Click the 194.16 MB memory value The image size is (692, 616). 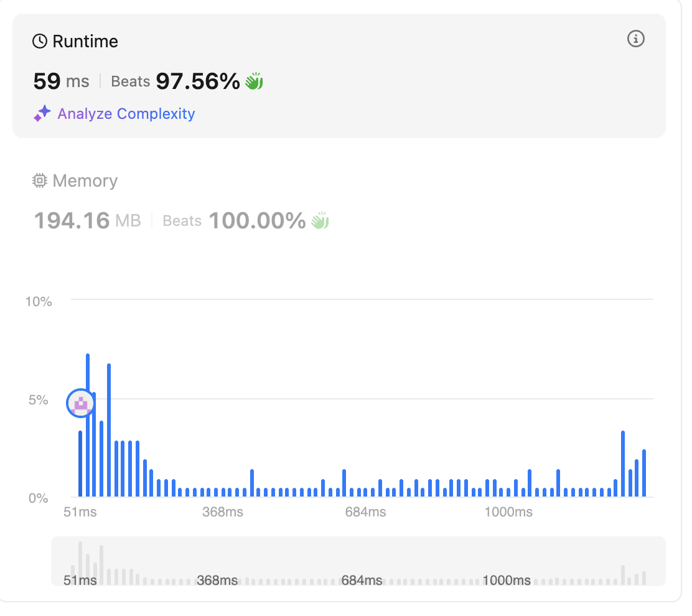(87, 220)
